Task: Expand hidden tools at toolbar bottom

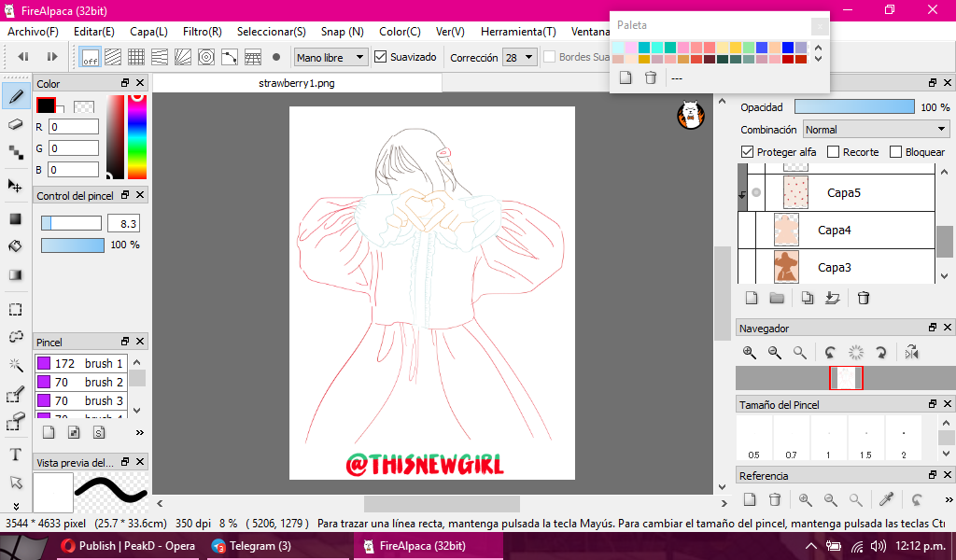Action: (x=16, y=506)
